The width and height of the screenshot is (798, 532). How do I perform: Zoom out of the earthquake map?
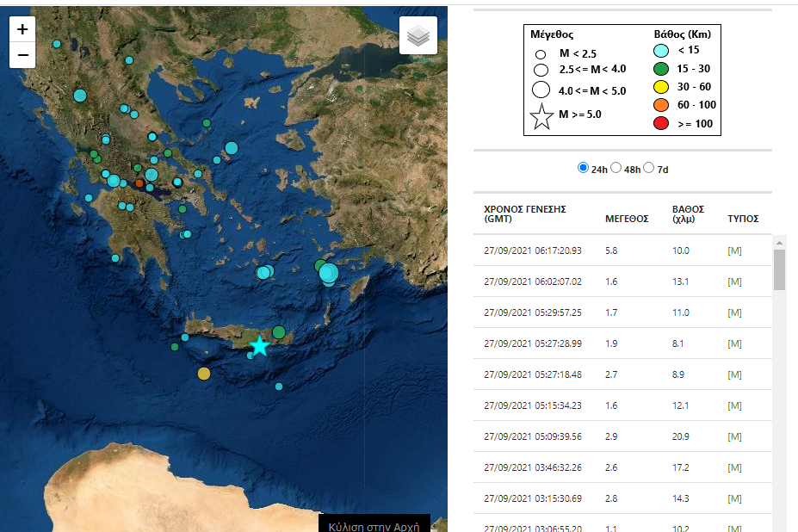coord(22,55)
